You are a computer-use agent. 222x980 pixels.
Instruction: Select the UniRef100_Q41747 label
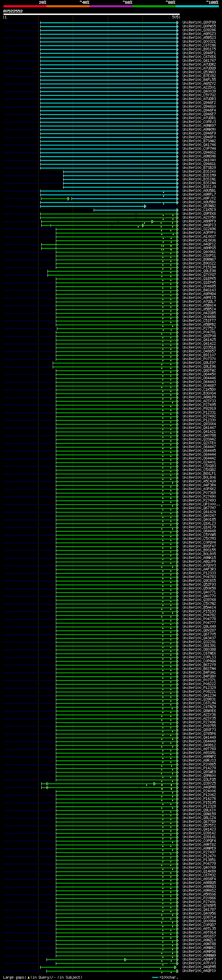(199, 60)
